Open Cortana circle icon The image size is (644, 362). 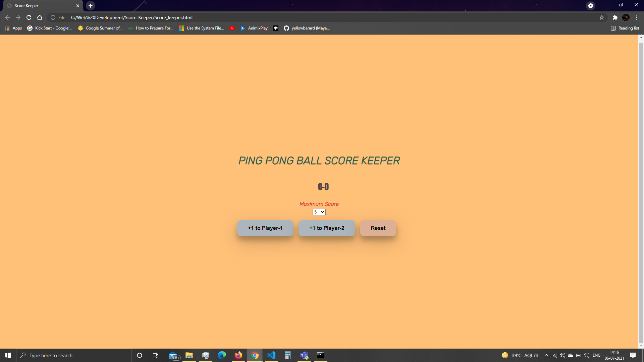point(140,355)
